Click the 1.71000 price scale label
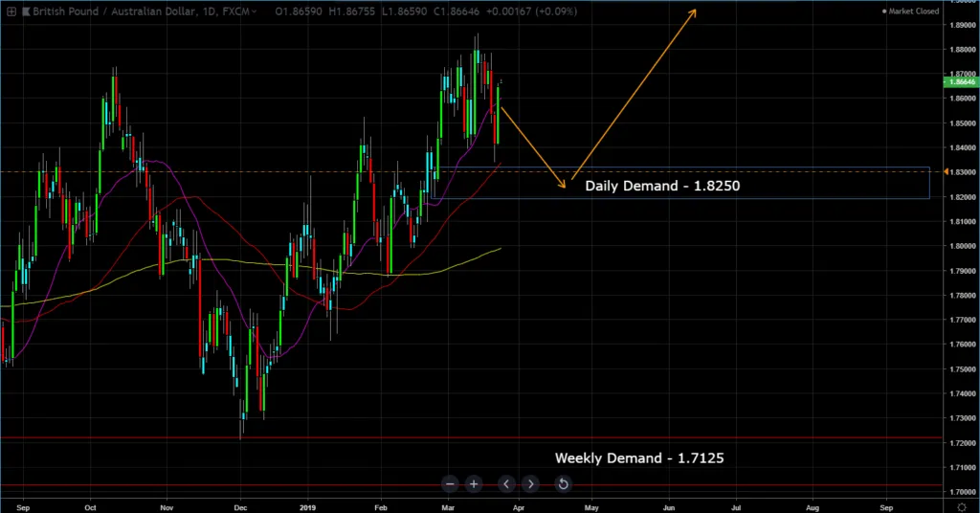Viewport: 980px width, 513px height. point(964,467)
